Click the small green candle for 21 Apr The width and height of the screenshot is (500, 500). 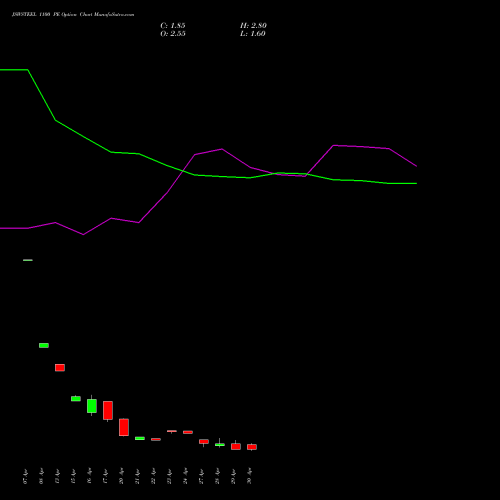pos(140,438)
